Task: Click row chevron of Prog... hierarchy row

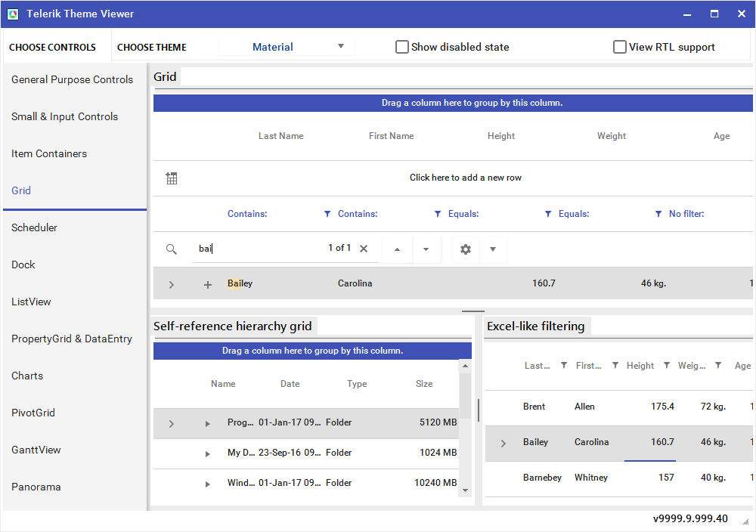Action: (171, 424)
